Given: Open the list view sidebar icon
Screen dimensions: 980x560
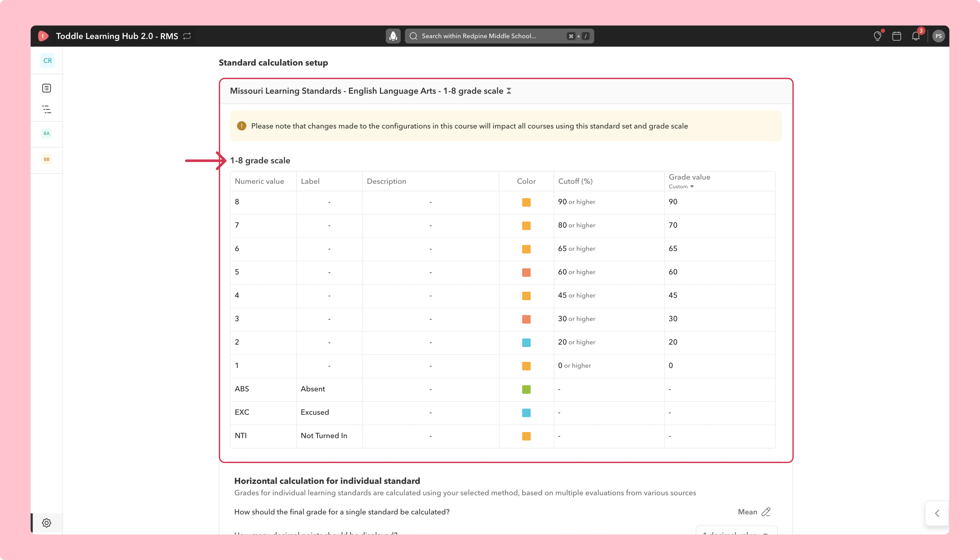Looking at the screenshot, I should click(47, 88).
